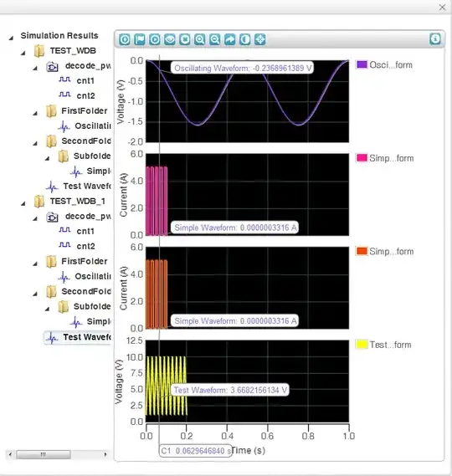This screenshot has width=452, height=476.
Task: Click the eye visibility toolbar icon
Action: pyautogui.click(x=170, y=39)
